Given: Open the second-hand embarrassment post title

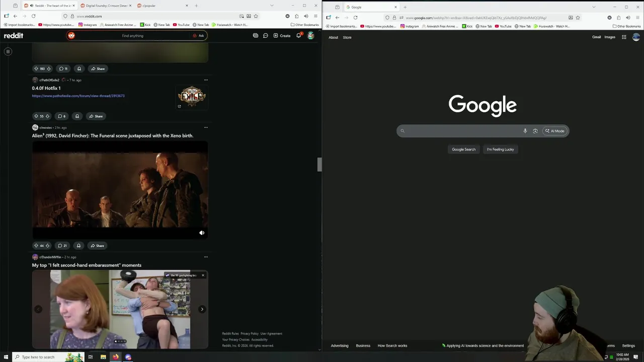Looking at the screenshot, I should (87, 265).
